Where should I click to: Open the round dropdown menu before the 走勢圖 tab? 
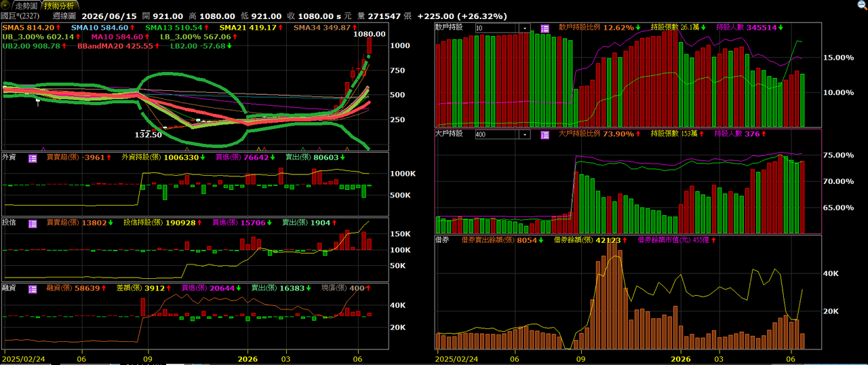[6, 5]
